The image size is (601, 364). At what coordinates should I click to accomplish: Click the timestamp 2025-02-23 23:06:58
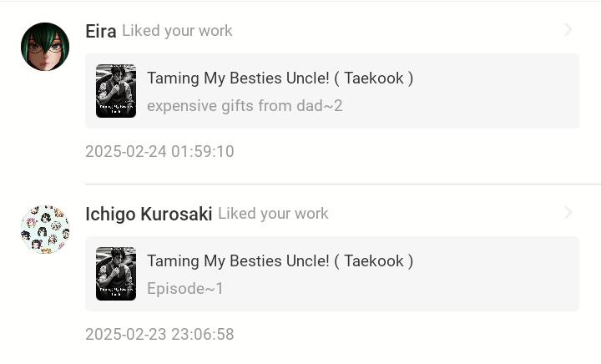click(159, 335)
